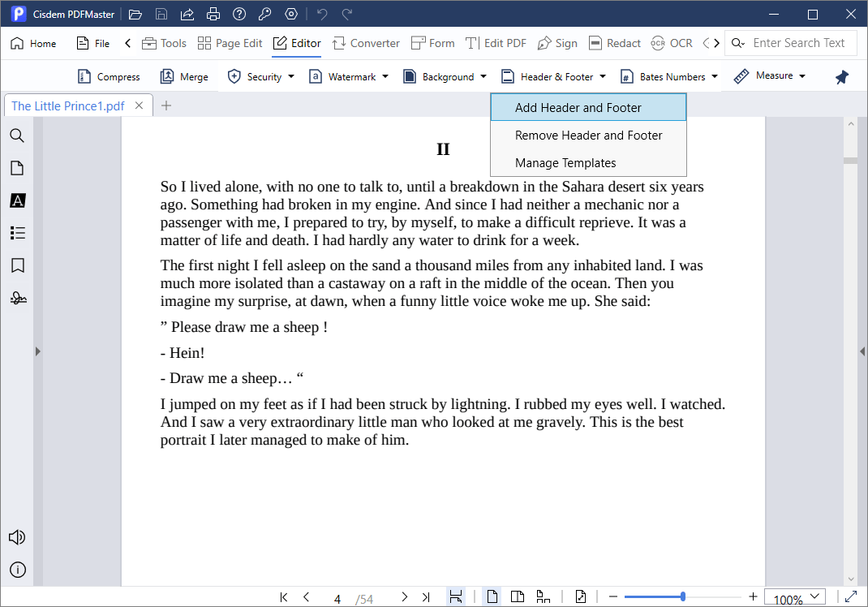This screenshot has height=607, width=868.
Task: Open the OCR tab
Action: [672, 43]
